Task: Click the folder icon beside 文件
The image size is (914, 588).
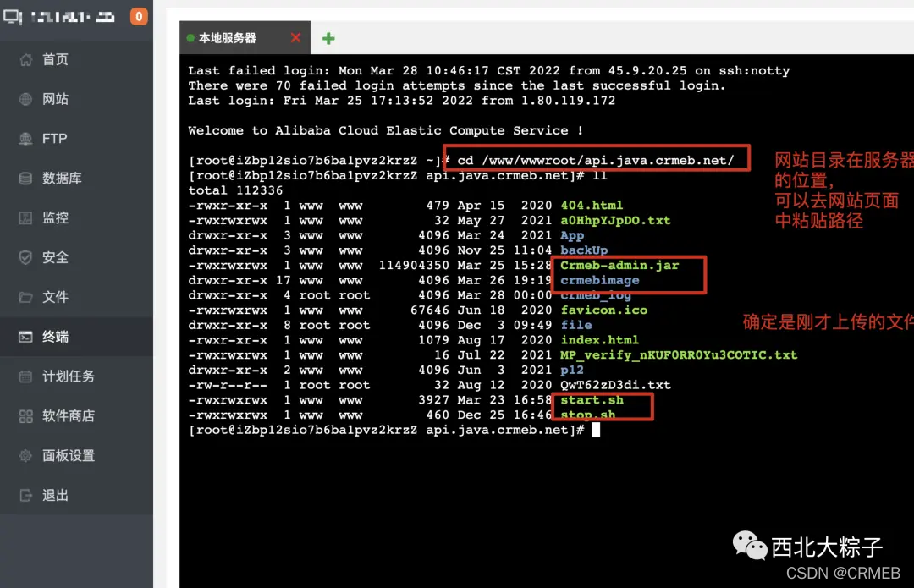Action: click(25, 297)
